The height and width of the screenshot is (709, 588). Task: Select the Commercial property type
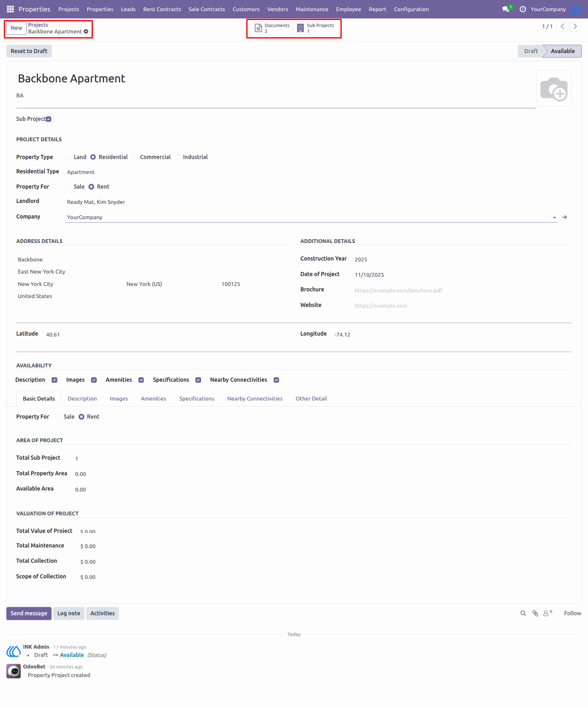pyautogui.click(x=135, y=157)
